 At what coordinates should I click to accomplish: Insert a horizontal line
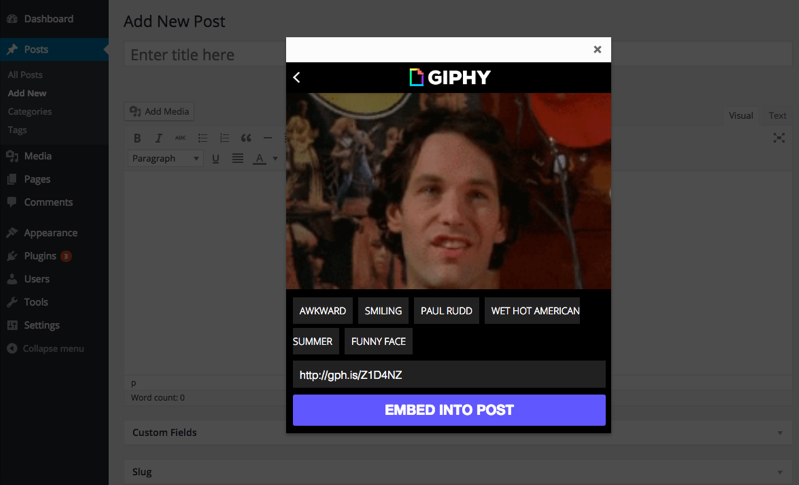(268, 138)
